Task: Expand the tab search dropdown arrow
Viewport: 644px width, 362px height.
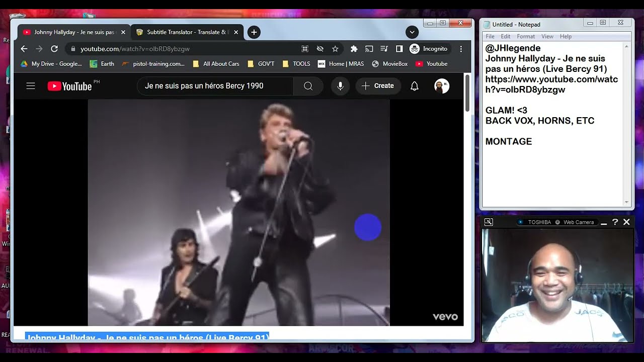Action: 412,32
